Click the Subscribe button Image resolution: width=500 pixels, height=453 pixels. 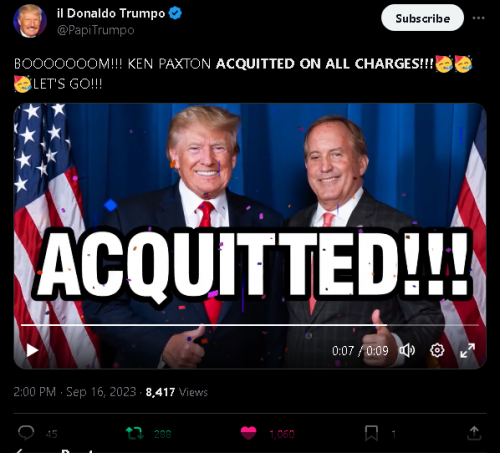422,18
